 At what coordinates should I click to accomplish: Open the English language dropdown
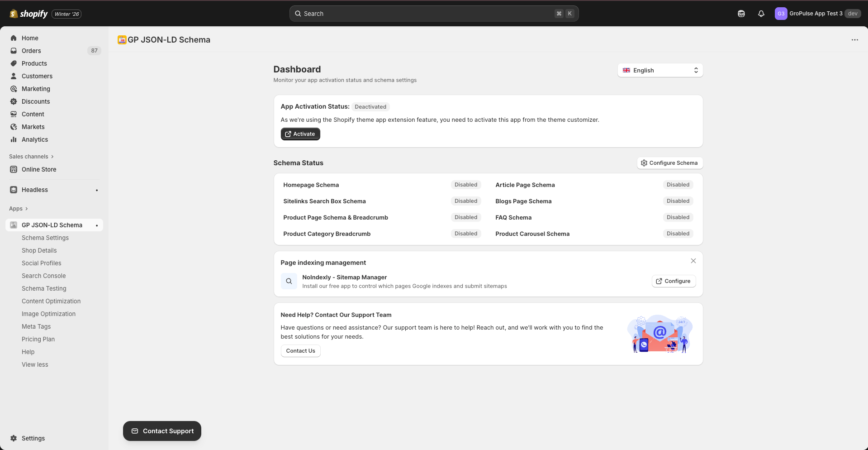(660, 70)
